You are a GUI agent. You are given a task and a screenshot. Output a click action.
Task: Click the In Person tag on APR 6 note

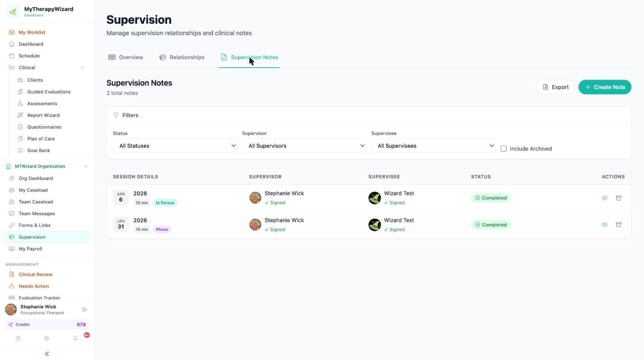165,203
